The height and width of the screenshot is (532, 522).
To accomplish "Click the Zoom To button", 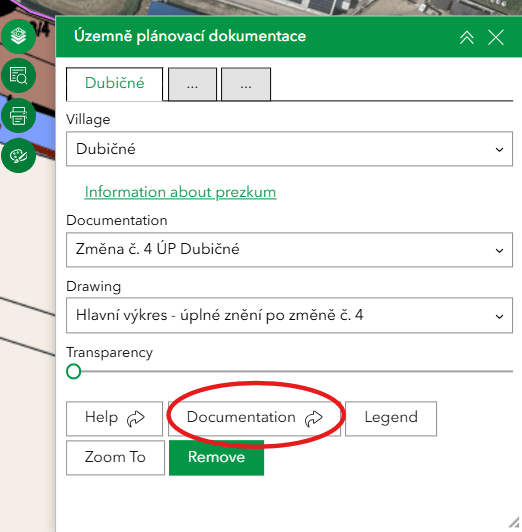I will pyautogui.click(x=115, y=458).
